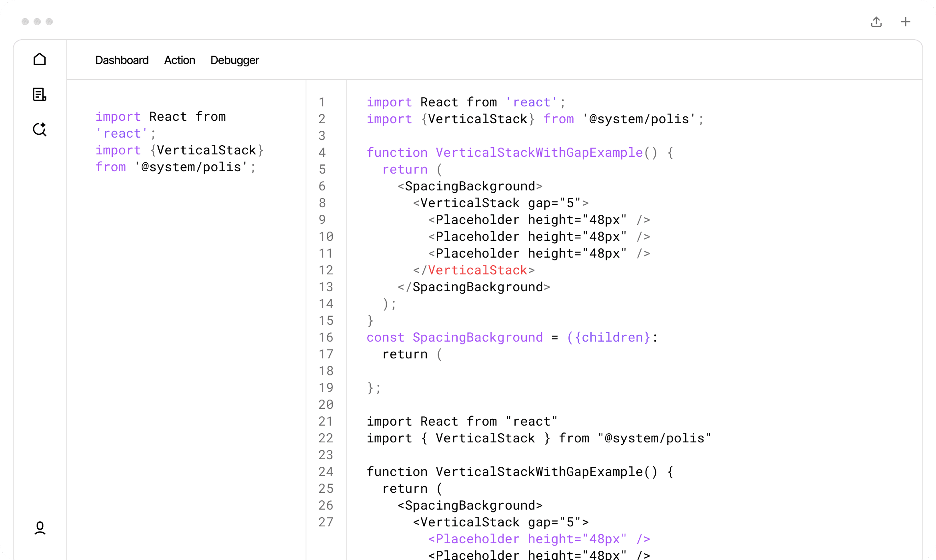Open the user profile icon

tap(40, 528)
